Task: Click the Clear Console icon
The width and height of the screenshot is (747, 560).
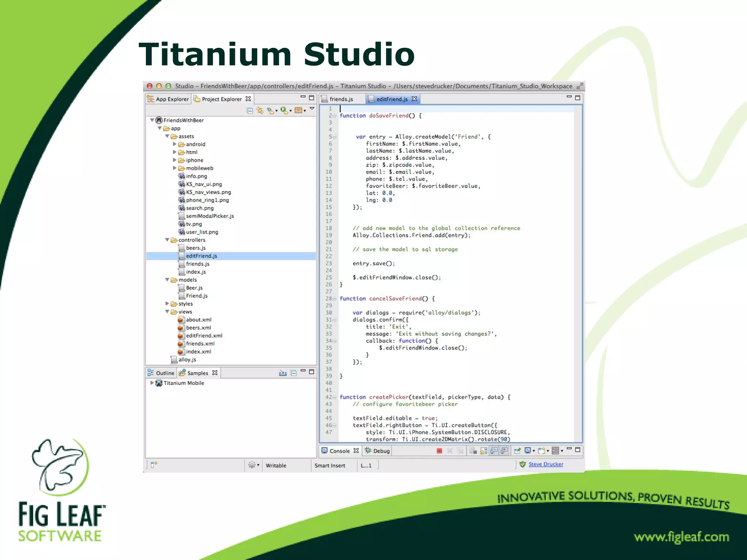Action: point(473,451)
